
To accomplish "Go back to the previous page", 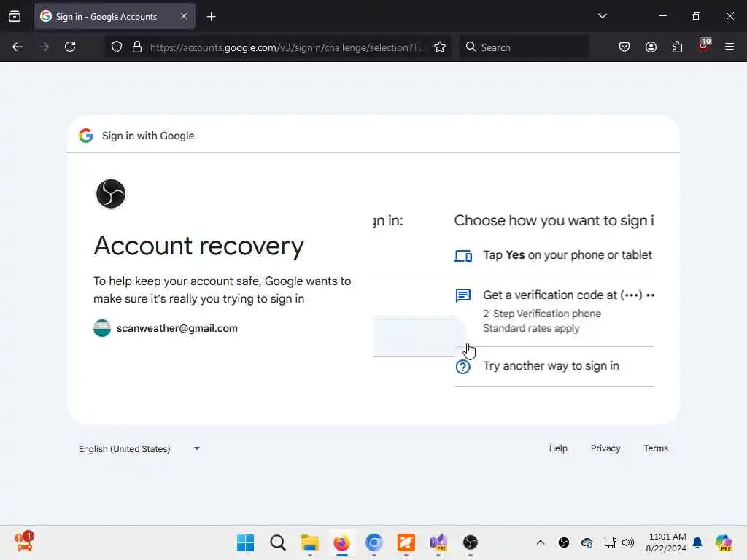I will coord(18,47).
